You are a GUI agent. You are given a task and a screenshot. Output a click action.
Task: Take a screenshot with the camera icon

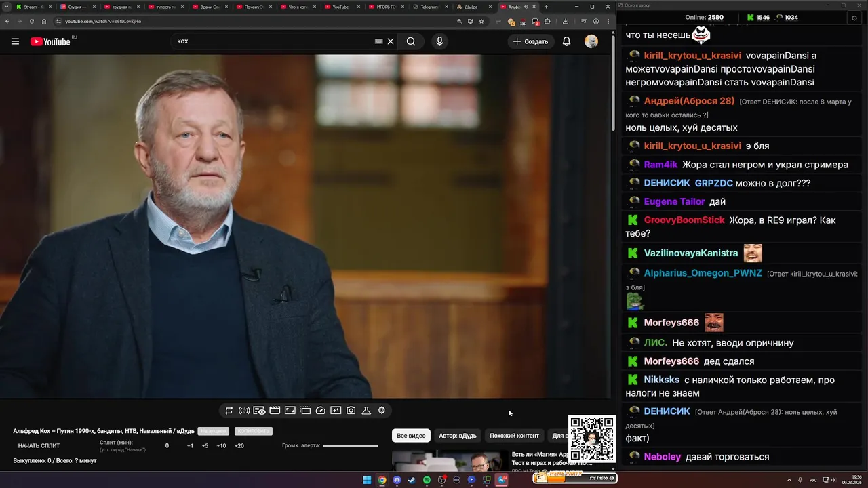point(351,410)
